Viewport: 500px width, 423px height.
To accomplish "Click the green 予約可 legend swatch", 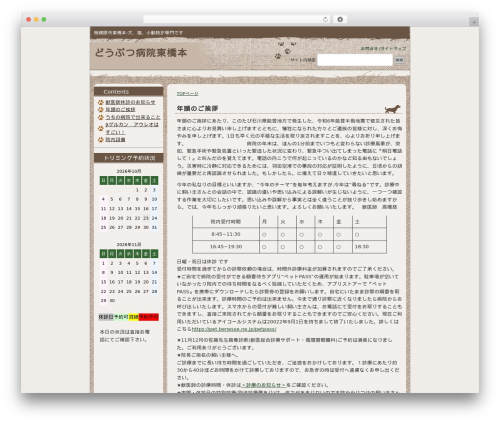I will (x=121, y=317).
